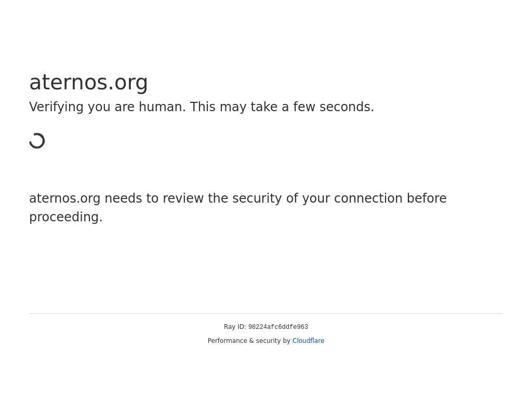Image resolution: width=532 pixels, height=399 pixels.
Task: Click the horizontal divider line above the footer
Action: coord(266,313)
